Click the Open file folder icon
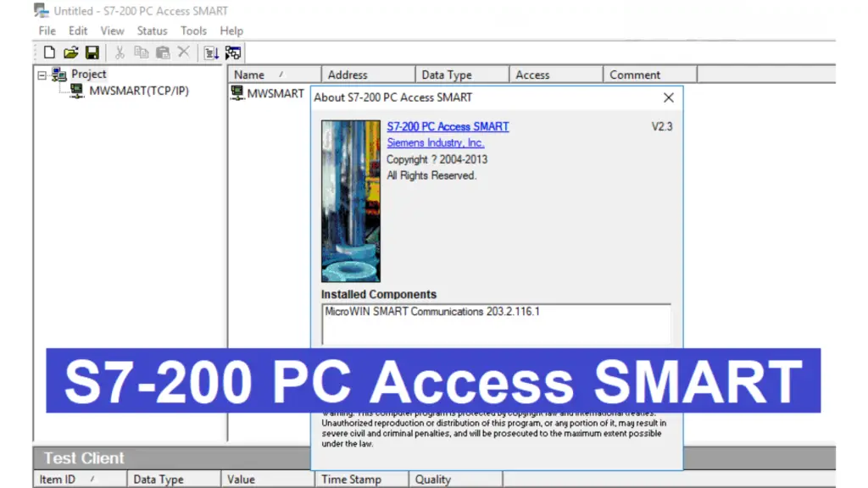The height and width of the screenshot is (488, 868). [70, 53]
